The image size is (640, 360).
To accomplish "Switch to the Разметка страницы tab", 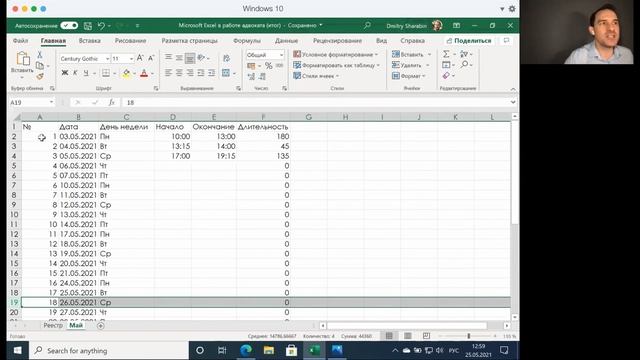I will pyautogui.click(x=189, y=41).
